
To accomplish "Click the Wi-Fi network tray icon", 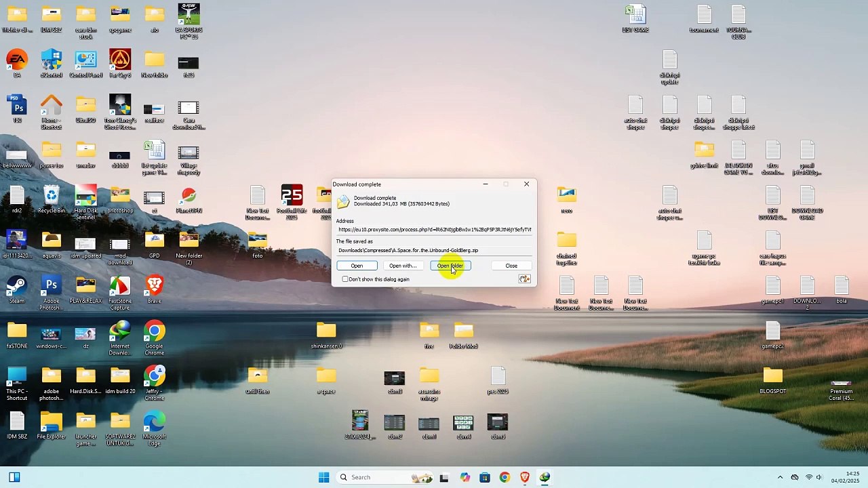I will pos(808,477).
